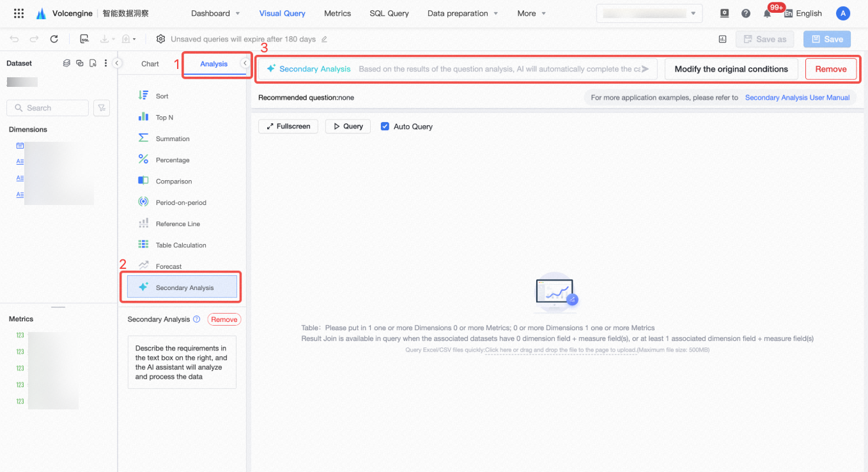Open the download options dropdown arrow

[114, 40]
